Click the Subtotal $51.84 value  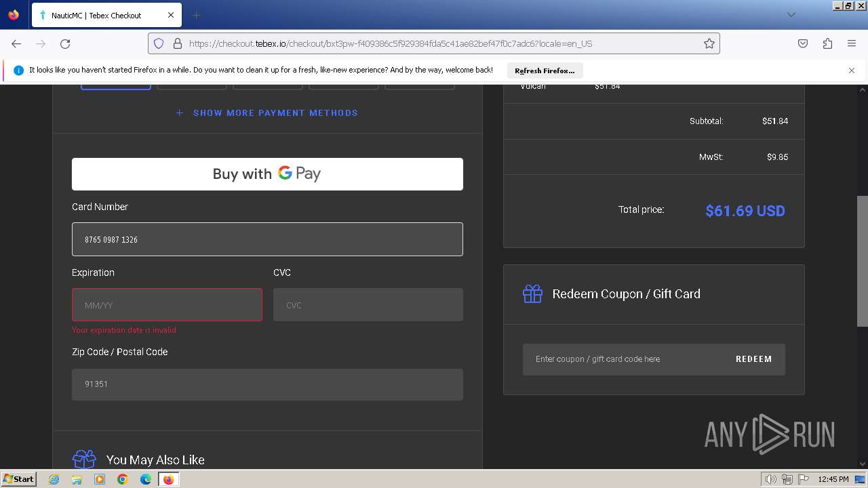pyautogui.click(x=775, y=121)
